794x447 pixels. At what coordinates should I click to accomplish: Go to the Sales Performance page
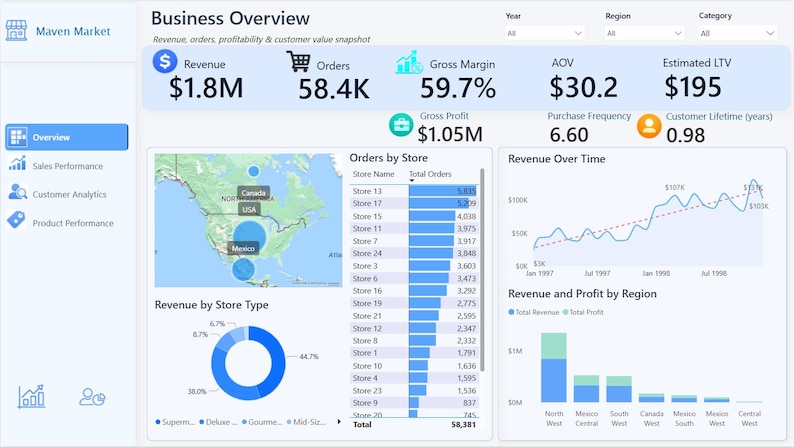click(67, 166)
